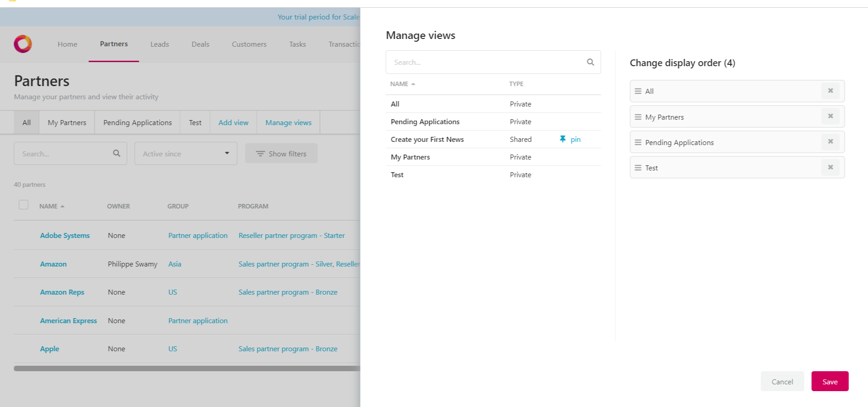
Task: Sort views by Name arrow
Action: point(413,84)
